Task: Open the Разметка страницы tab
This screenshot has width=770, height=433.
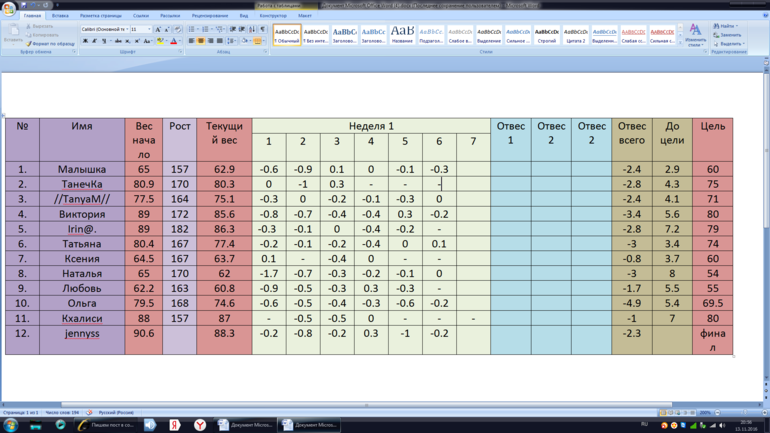Action: [100, 16]
